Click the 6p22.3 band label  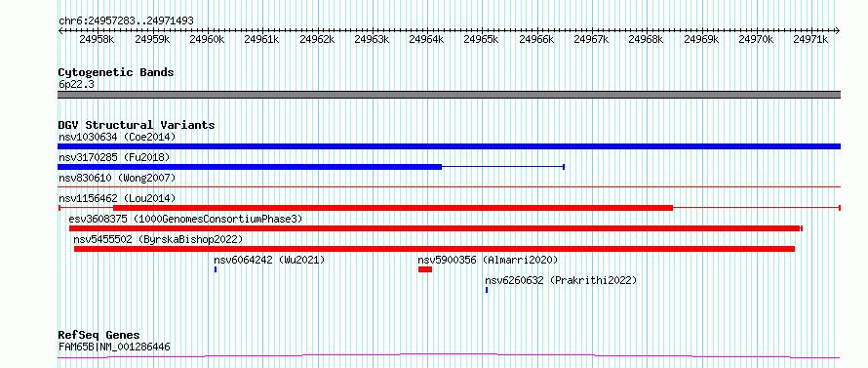coord(75,84)
